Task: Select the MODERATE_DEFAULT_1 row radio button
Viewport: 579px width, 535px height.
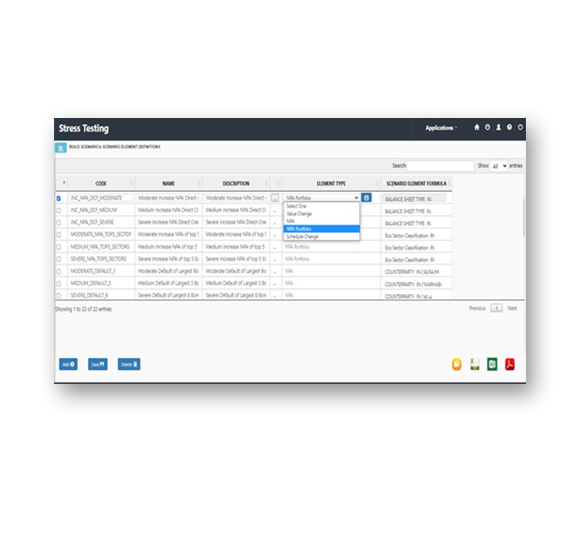Action: [59, 271]
